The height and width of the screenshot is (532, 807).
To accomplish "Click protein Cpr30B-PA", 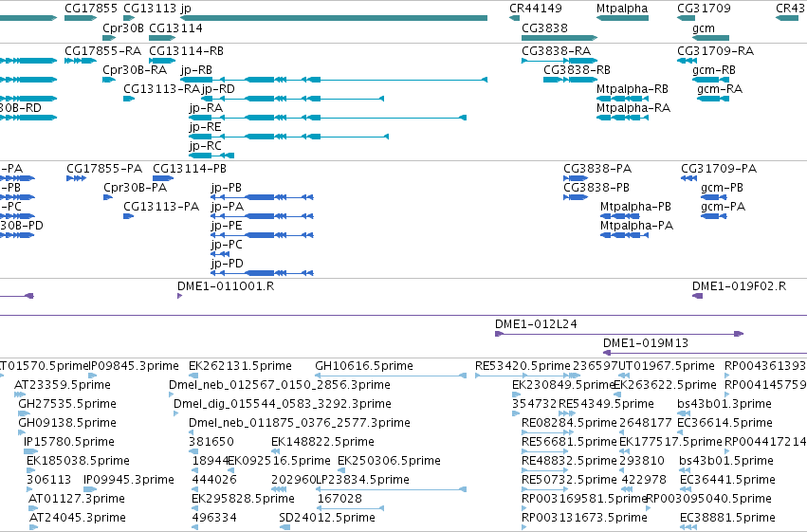I will pos(108,197).
